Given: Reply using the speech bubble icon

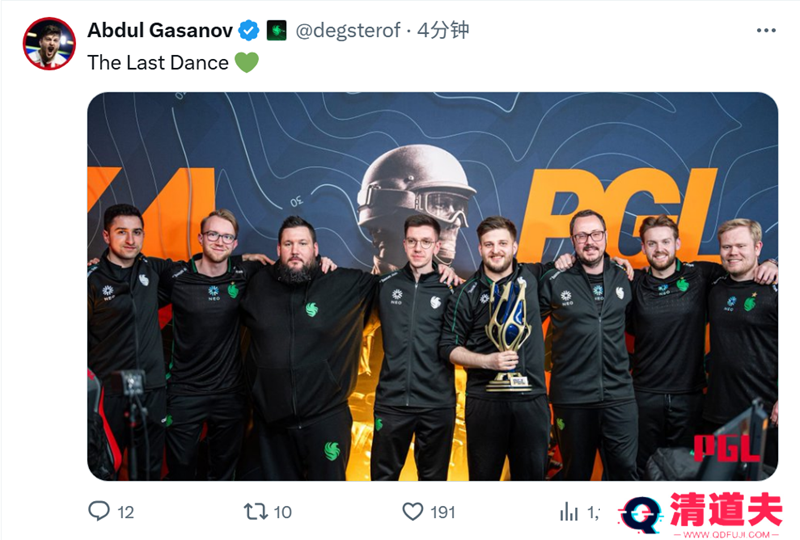Looking at the screenshot, I should 99,511.
